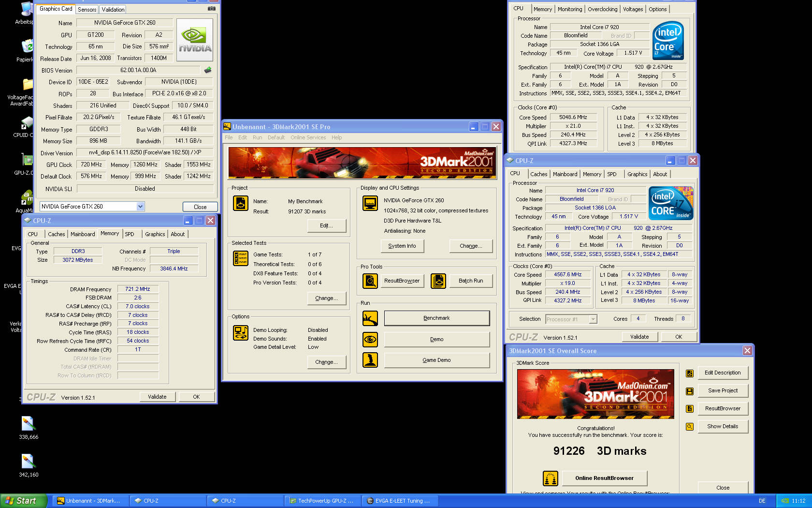The image size is (812, 508).
Task: Click the GPU-Z screenshot camera icon
Action: pos(212,9)
